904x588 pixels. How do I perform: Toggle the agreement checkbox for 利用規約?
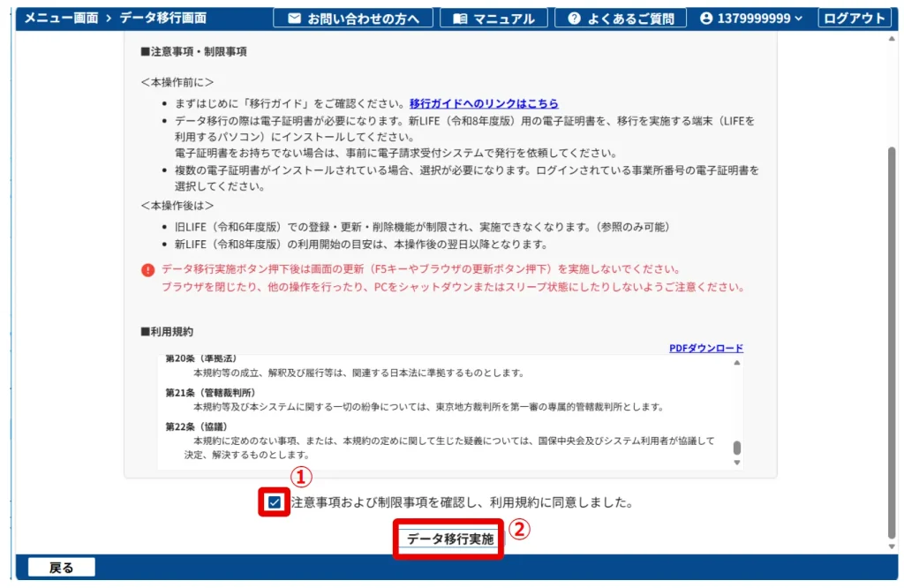click(x=275, y=502)
